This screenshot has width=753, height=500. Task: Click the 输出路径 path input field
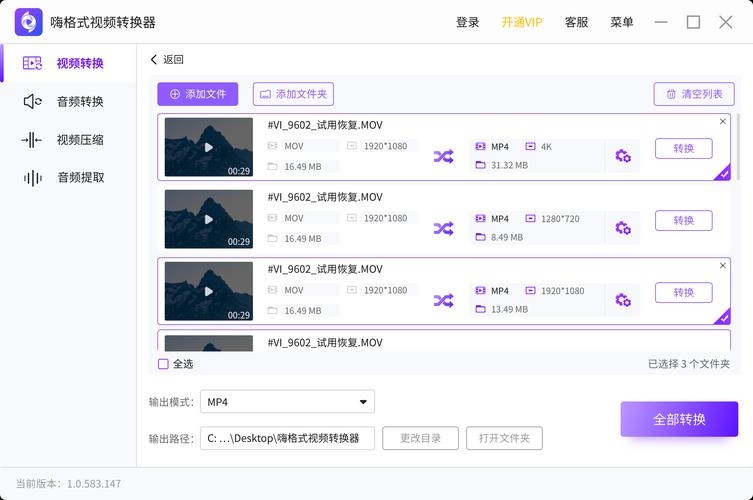pyautogui.click(x=287, y=438)
